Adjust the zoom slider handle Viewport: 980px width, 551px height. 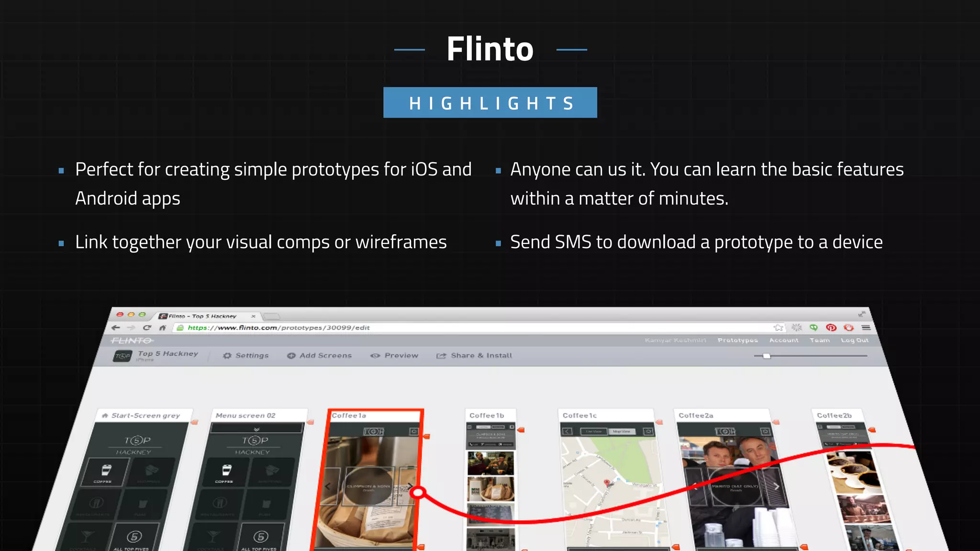(x=767, y=356)
